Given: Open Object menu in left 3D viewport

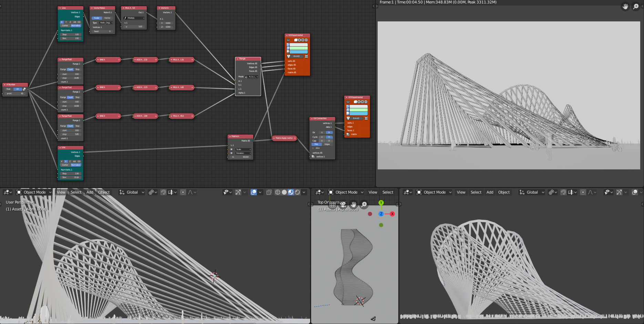Looking at the screenshot, I should tap(104, 192).
